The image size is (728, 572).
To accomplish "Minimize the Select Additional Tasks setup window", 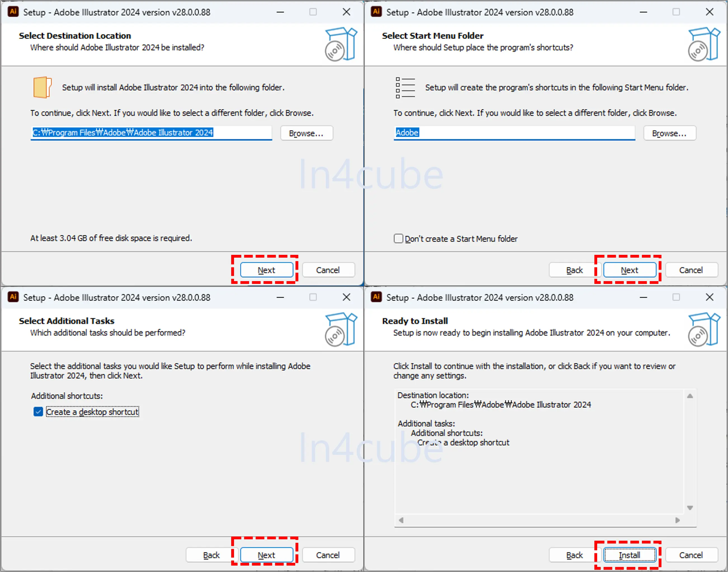I will [280, 297].
